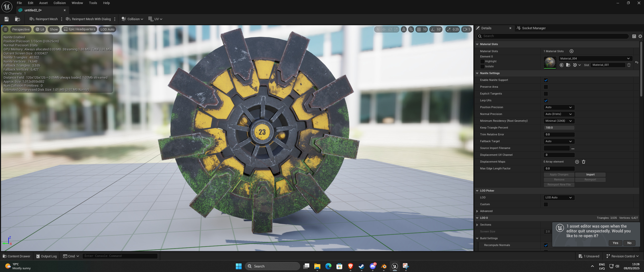Open camera speed setting
Screen dimensions: 644x272
click(467, 29)
